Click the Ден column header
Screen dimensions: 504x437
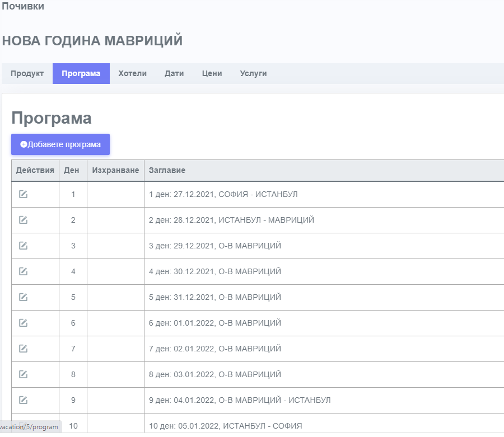pyautogui.click(x=72, y=170)
